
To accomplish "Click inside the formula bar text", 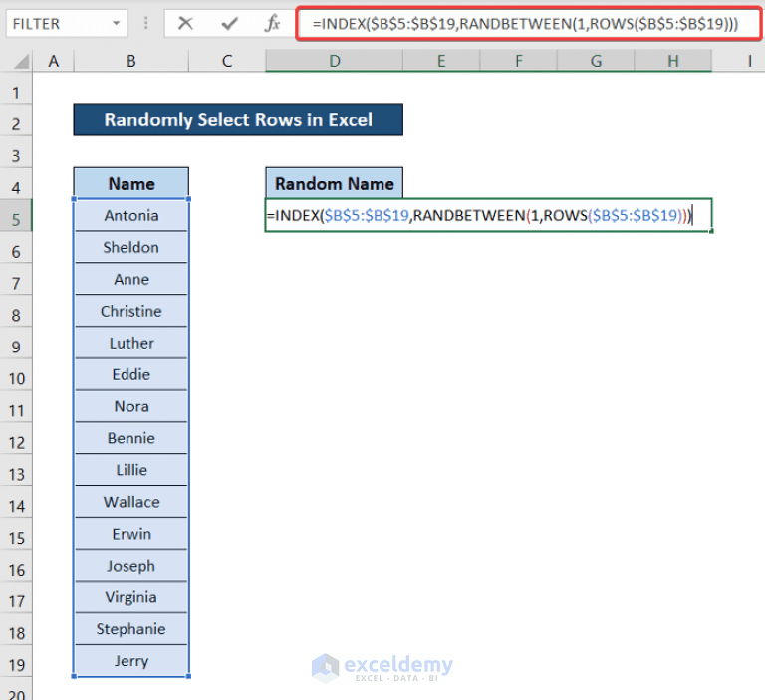I will (x=528, y=23).
